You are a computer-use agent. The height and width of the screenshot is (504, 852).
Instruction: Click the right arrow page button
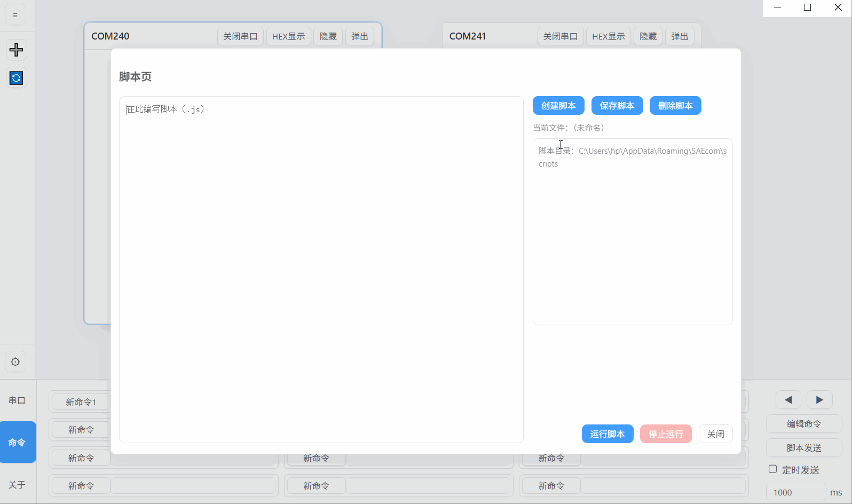[x=819, y=399]
